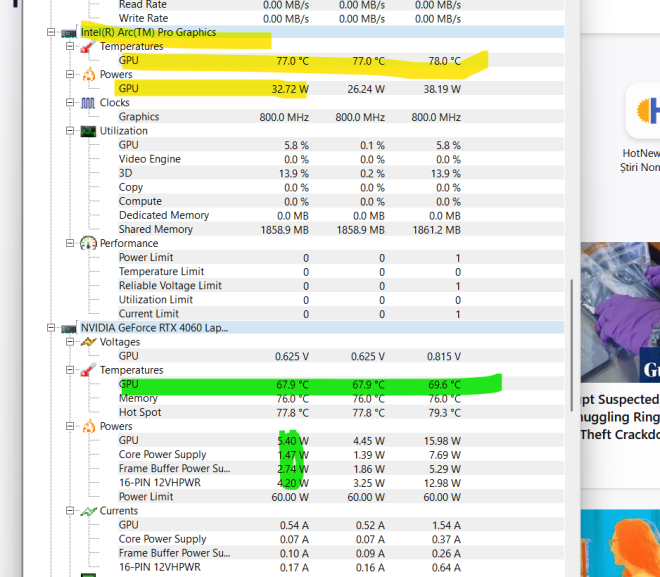Click the Currents icon under NVIDIA

tap(87, 511)
